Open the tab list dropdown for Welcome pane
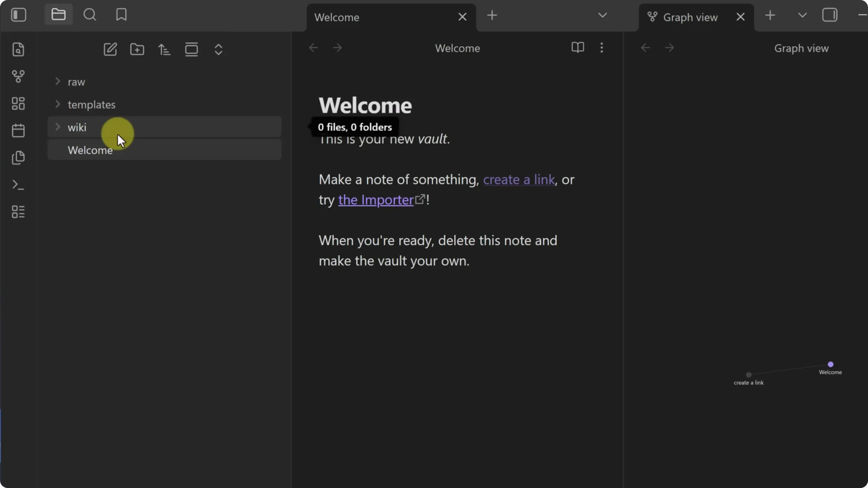868x488 pixels. 603,15
